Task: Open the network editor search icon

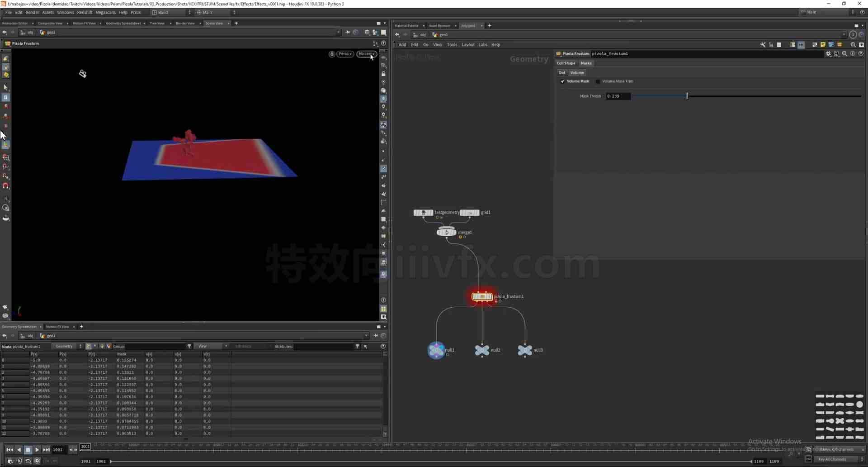Action: [x=853, y=45]
